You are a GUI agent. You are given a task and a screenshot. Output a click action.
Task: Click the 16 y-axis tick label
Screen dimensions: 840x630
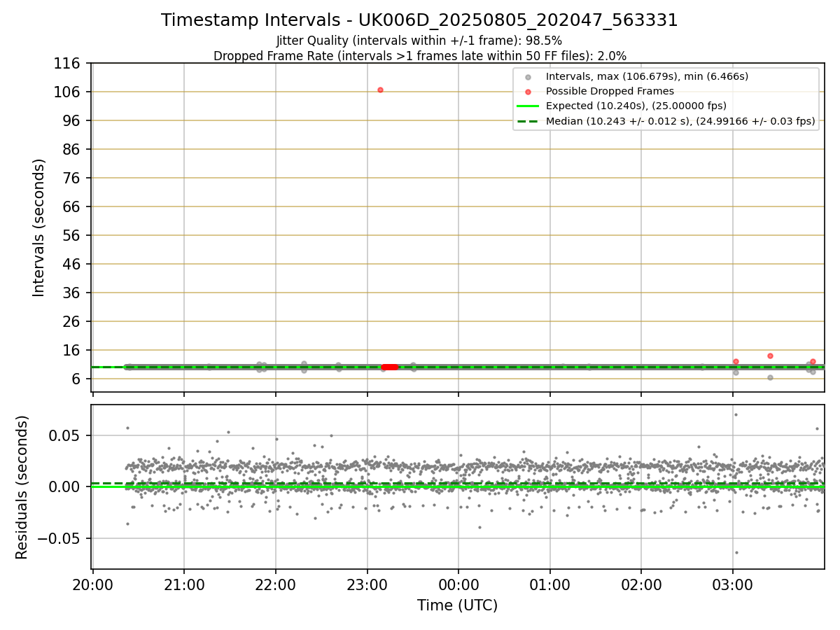point(73,351)
